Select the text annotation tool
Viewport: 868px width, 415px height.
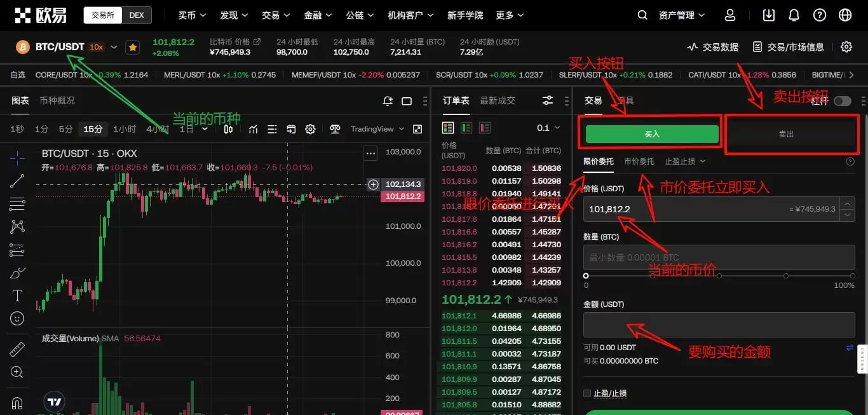click(x=16, y=295)
